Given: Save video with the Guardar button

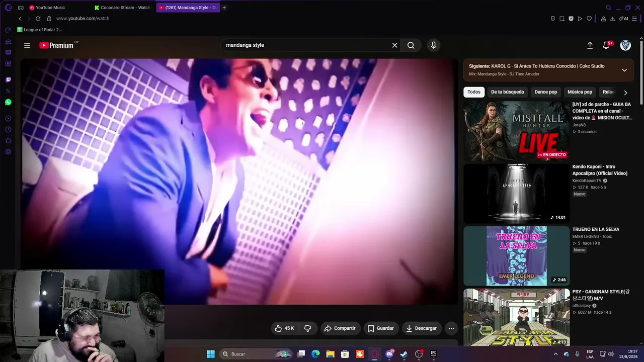Looking at the screenshot, I should click(380, 328).
